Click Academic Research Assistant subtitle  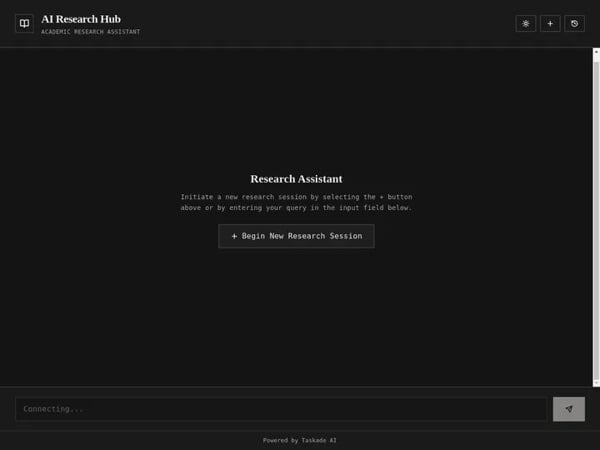coord(91,32)
